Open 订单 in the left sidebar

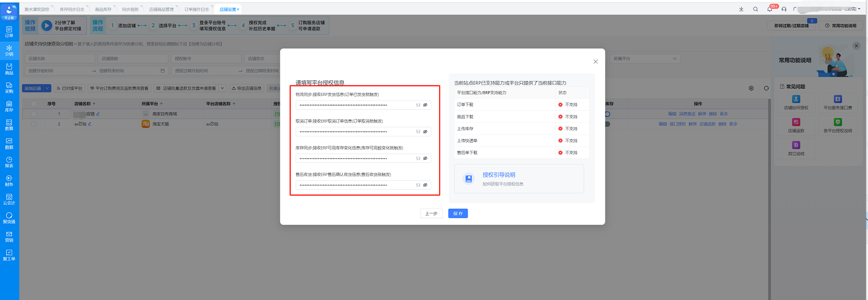pyautogui.click(x=9, y=31)
